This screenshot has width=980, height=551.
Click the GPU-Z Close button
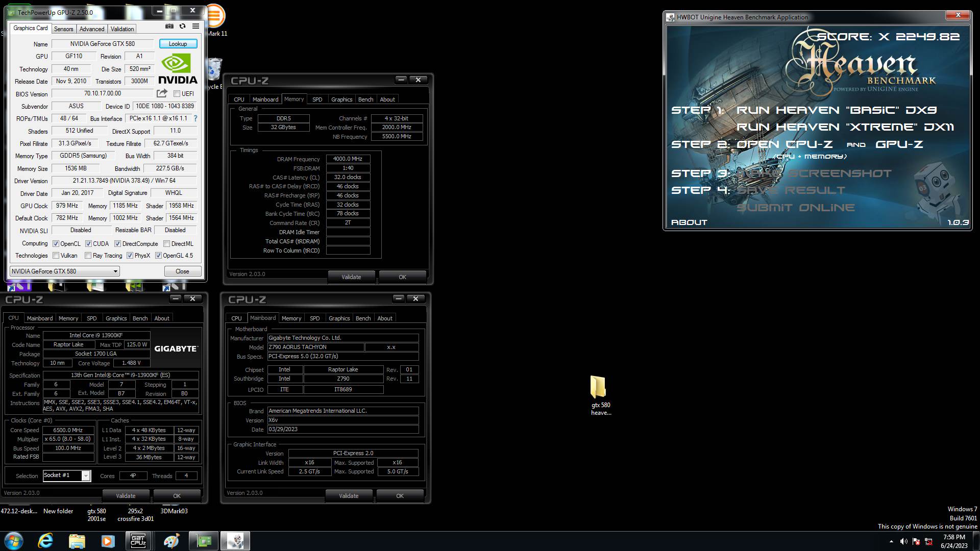[x=182, y=271]
